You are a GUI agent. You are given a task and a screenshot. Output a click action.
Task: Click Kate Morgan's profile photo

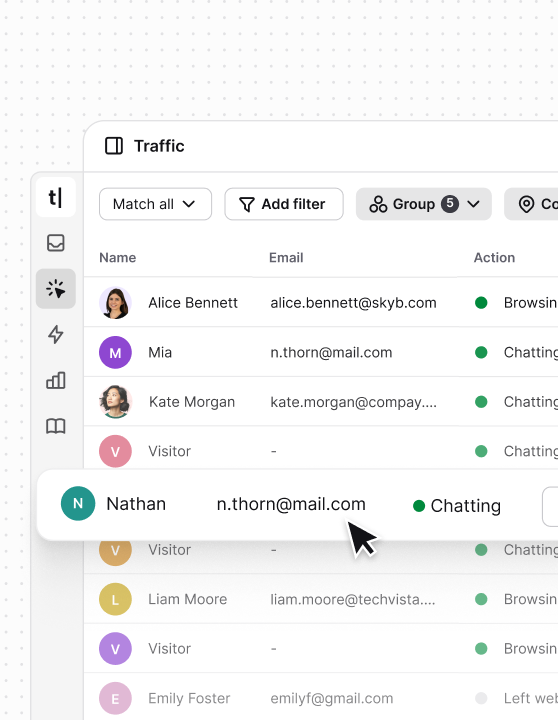[115, 402]
